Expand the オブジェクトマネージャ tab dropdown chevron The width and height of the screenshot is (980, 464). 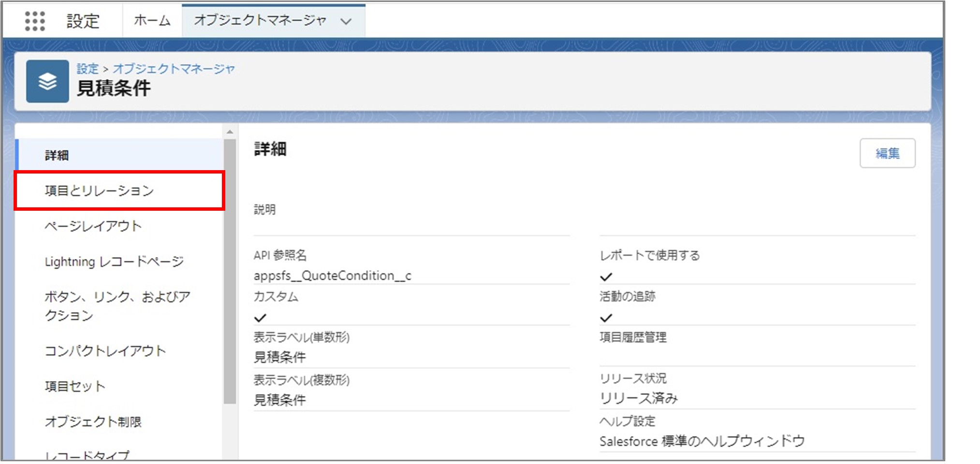pos(346,21)
